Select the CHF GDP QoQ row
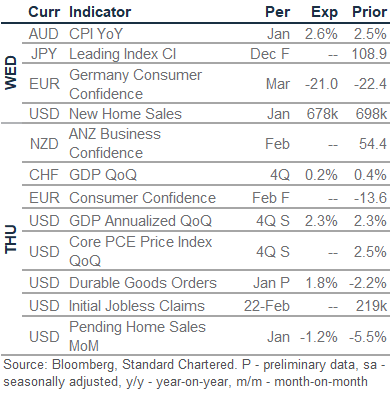Screen dimensions: 390x393 pyautogui.click(x=206, y=174)
